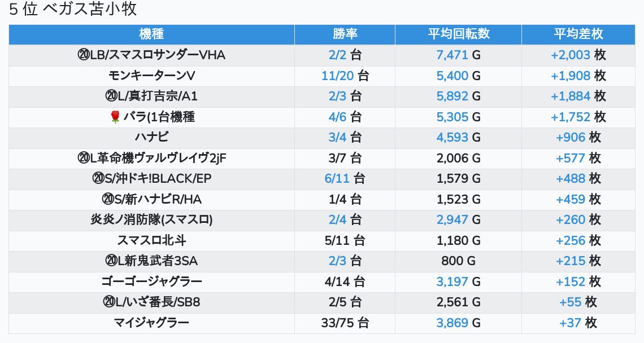This screenshot has height=343, width=644.
Task: Click the ハナビ machine name
Action: click(151, 137)
